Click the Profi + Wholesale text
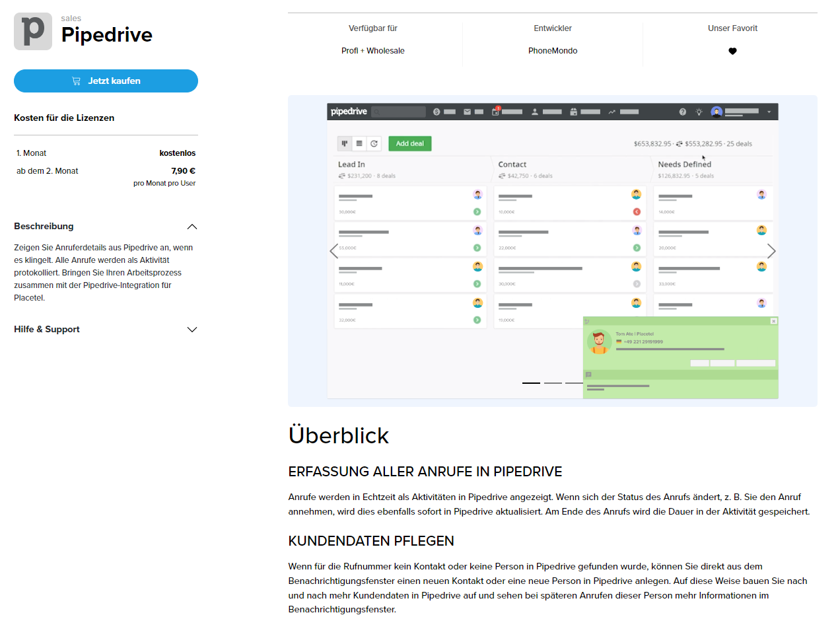 [373, 51]
